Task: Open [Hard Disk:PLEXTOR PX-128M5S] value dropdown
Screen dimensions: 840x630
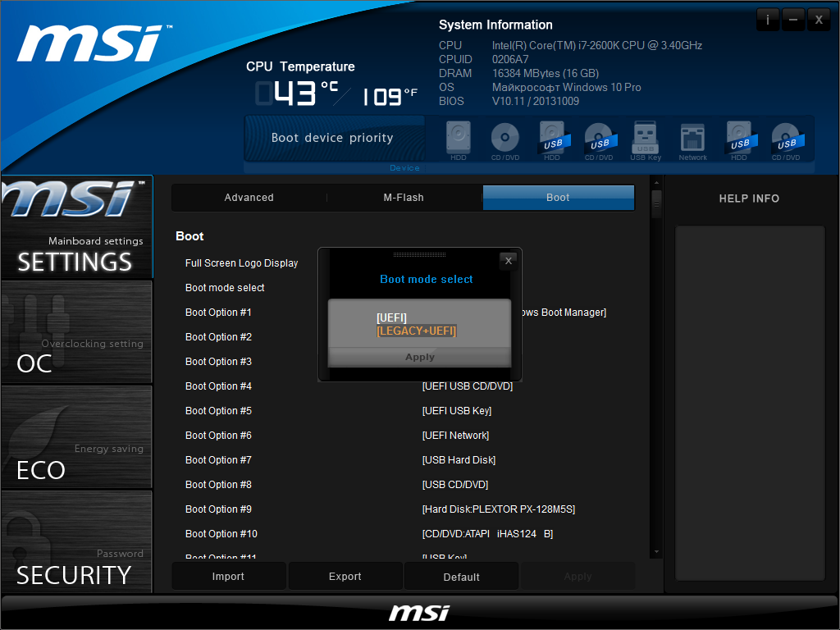Action: [x=499, y=509]
